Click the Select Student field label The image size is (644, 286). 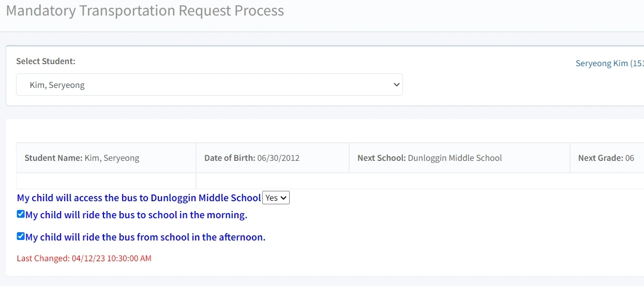(x=46, y=61)
